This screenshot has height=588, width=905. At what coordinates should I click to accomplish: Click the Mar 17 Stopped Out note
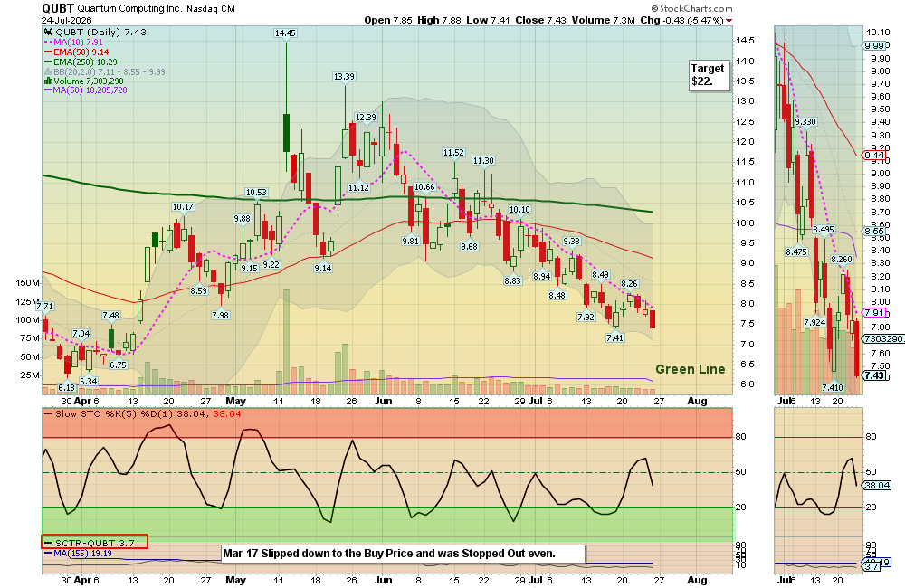pyautogui.click(x=404, y=554)
